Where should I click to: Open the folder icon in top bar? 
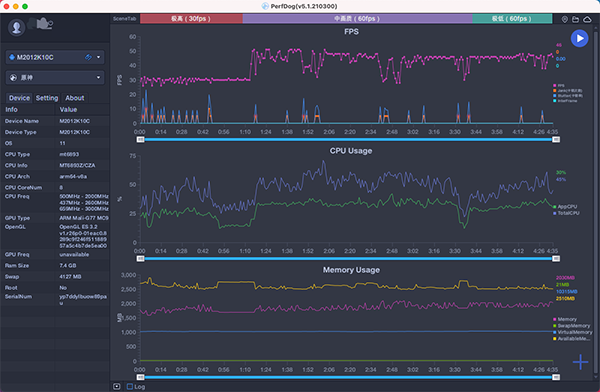[x=576, y=19]
